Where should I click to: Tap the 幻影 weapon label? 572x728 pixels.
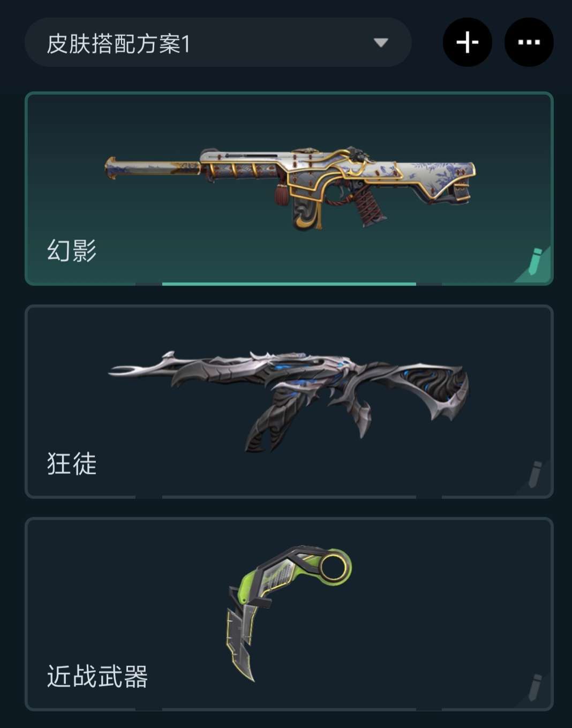(72, 251)
